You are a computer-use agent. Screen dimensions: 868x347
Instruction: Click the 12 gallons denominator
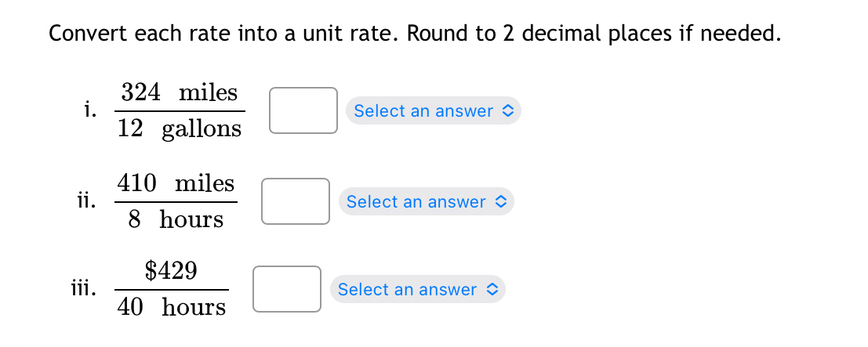pyautogui.click(x=180, y=129)
